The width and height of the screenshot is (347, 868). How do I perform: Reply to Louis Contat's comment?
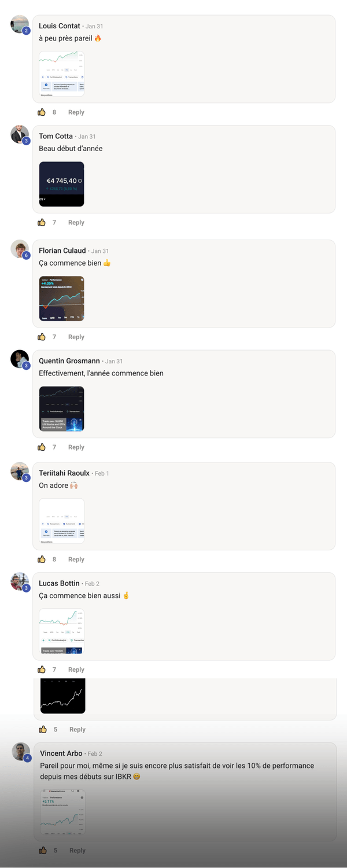coord(76,112)
